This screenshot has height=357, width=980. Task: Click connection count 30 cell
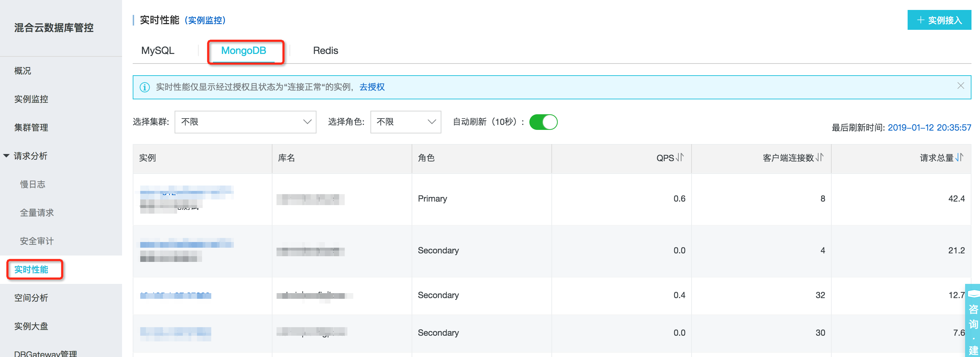820,333
